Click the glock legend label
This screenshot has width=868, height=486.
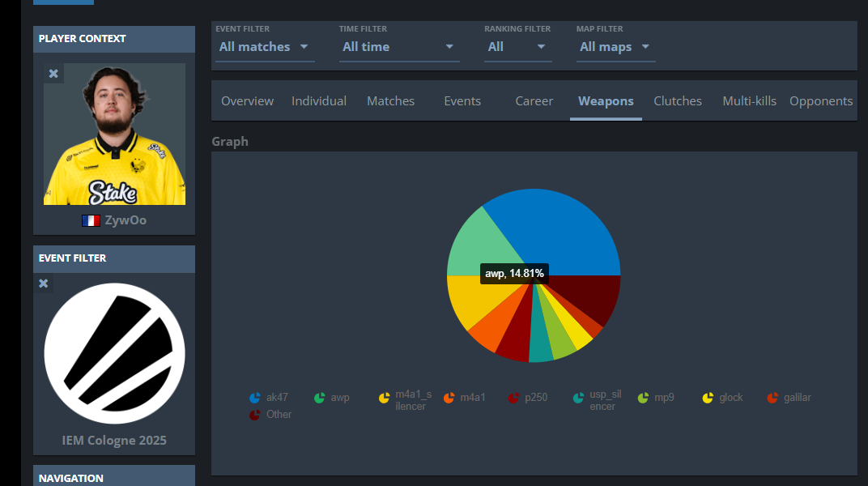point(731,398)
